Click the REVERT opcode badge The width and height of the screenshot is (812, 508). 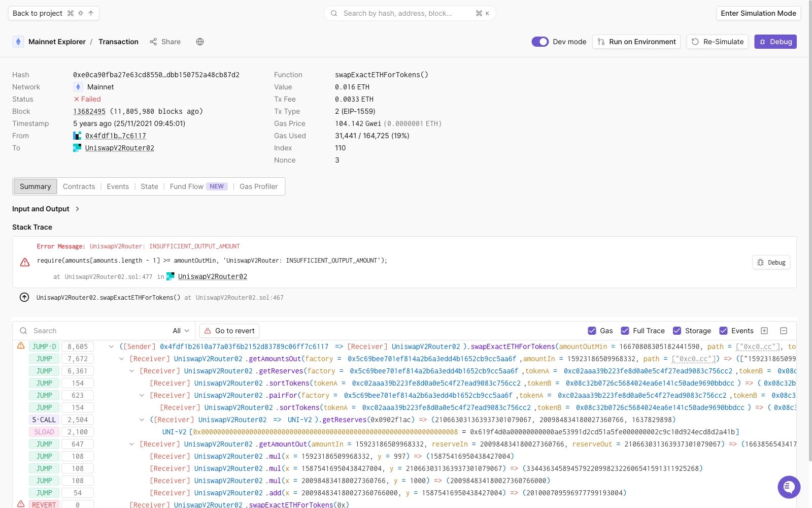(x=44, y=505)
